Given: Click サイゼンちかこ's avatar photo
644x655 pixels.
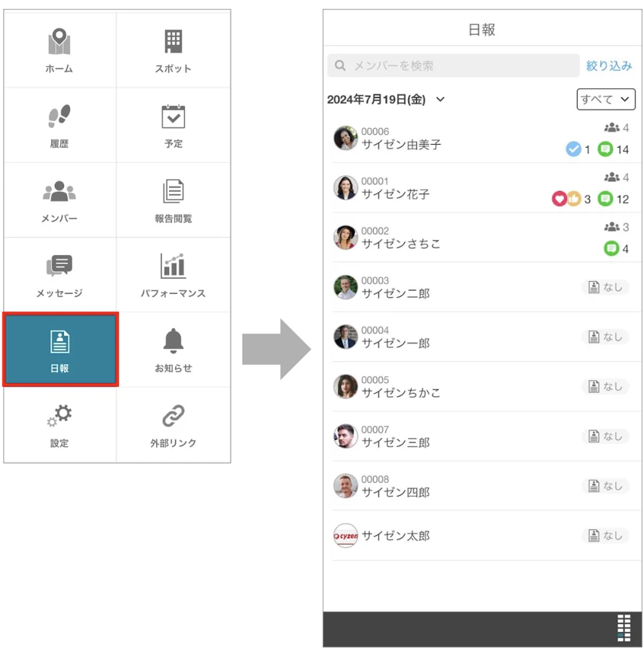Looking at the screenshot, I should click(x=346, y=386).
